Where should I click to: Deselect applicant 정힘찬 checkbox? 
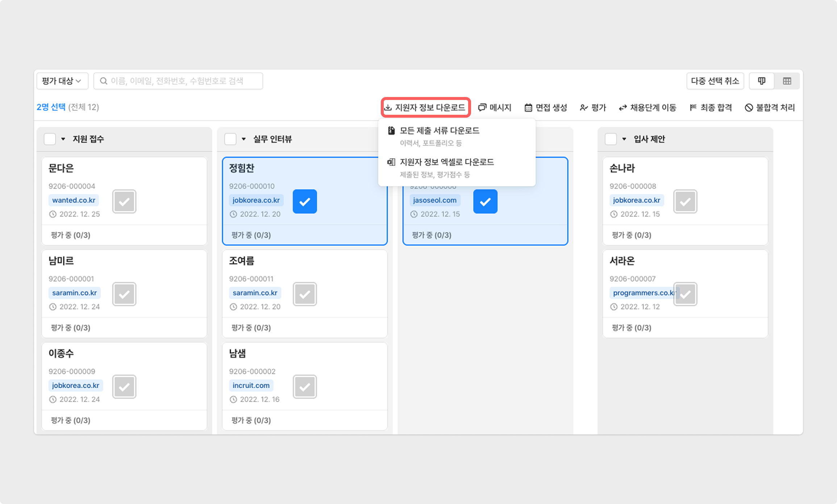[x=305, y=201]
